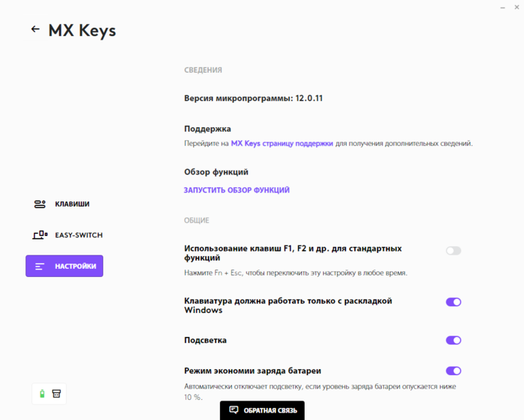The image size is (524, 420).
Task: Click ЗАПУСТИТЬ ОБЗОР ФУНКЦИЙ
Action: point(237,190)
